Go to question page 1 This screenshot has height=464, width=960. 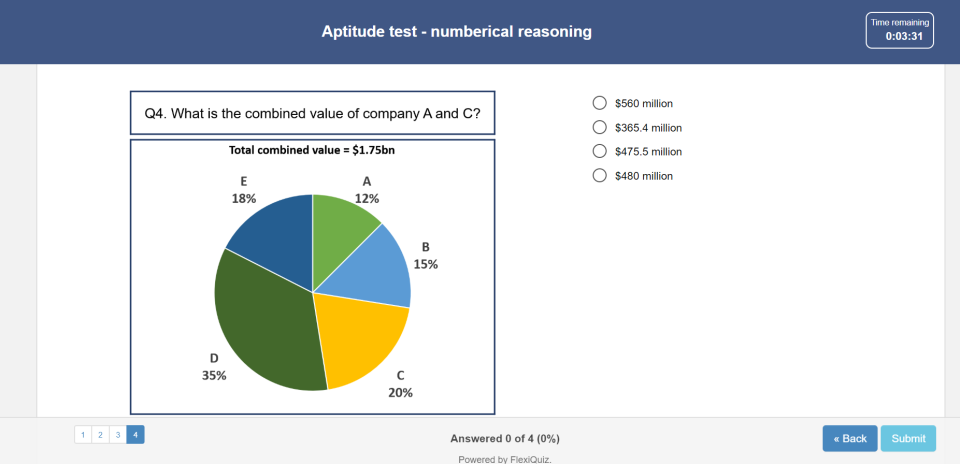(x=83, y=435)
